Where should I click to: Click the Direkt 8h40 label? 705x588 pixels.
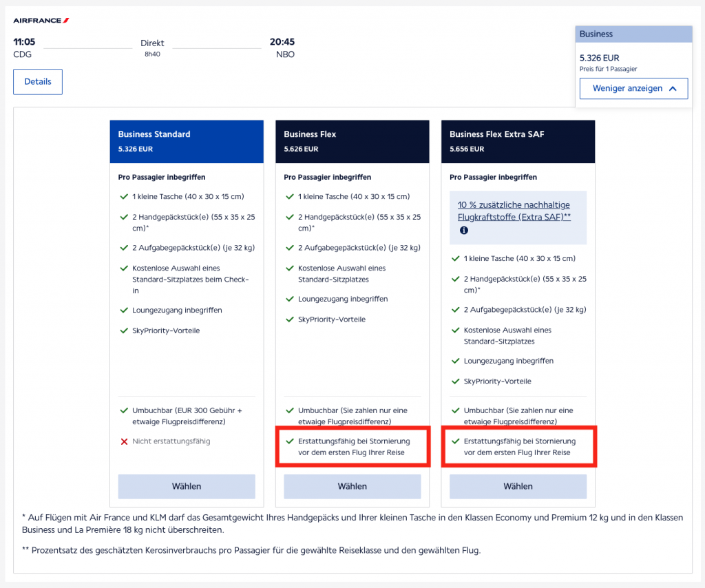point(152,48)
